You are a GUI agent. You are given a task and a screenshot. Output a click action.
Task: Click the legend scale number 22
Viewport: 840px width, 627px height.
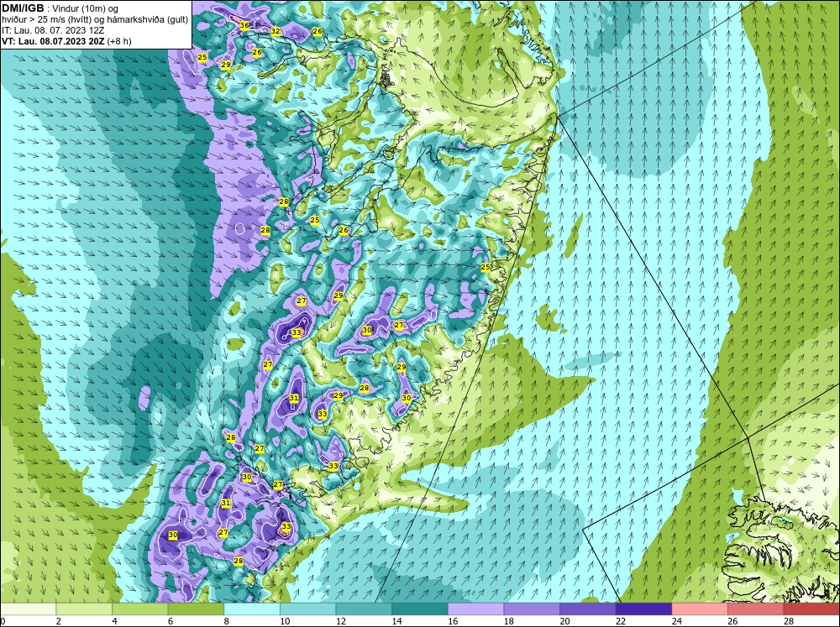tap(621, 621)
